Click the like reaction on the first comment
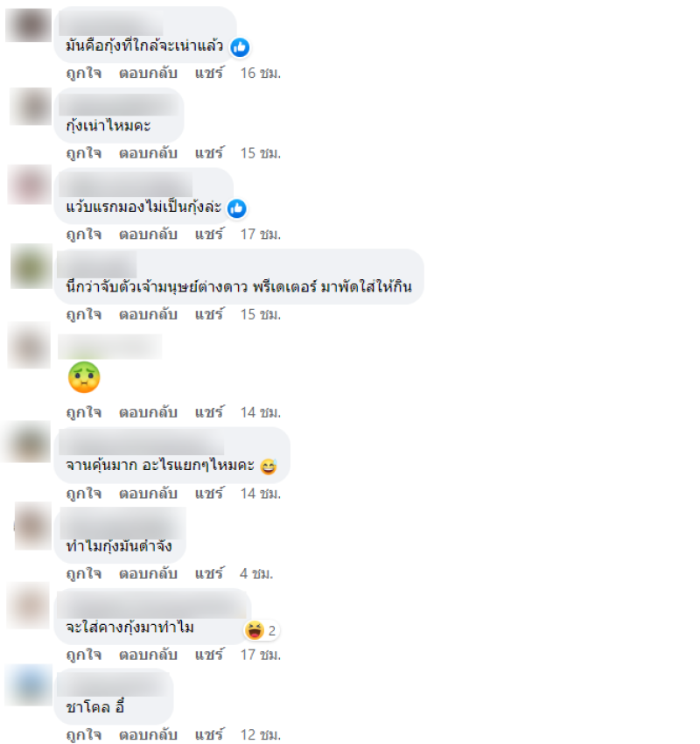The image size is (700, 744). (x=240, y=47)
